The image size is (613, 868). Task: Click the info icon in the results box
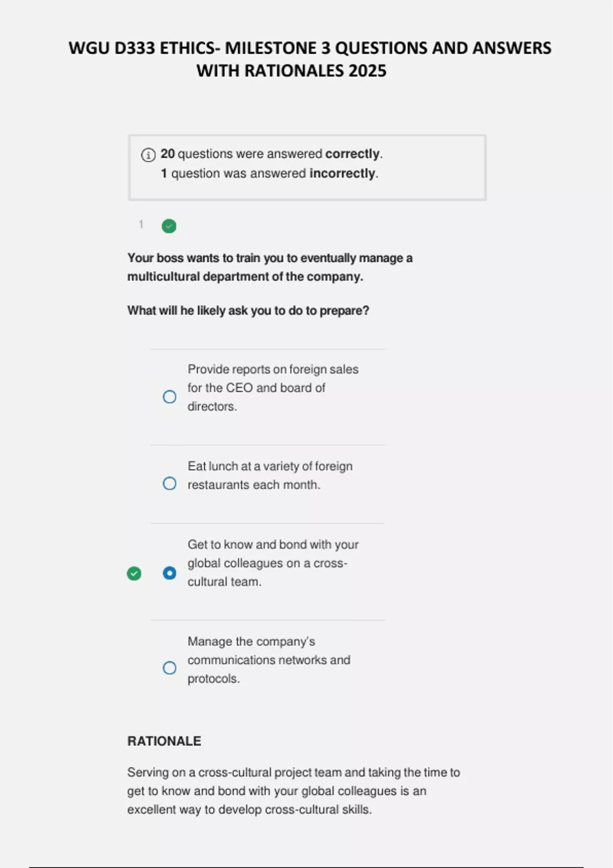coord(148,155)
